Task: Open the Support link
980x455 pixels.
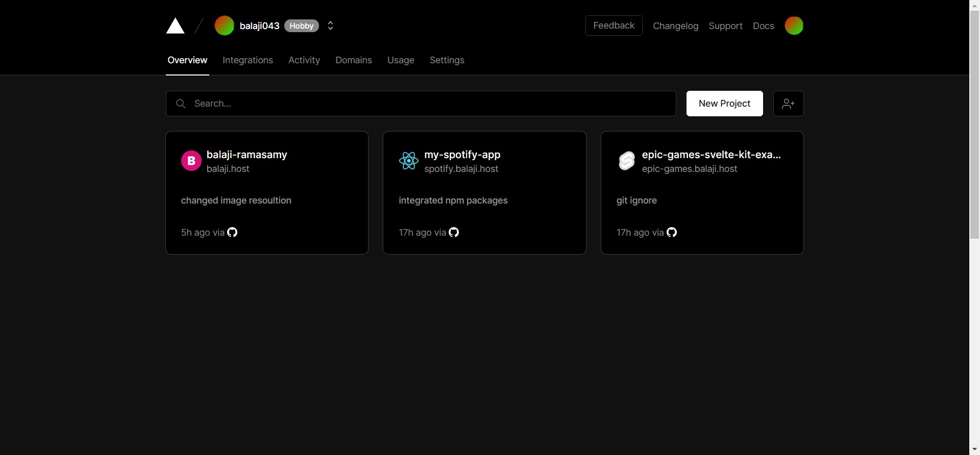Action: point(725,26)
